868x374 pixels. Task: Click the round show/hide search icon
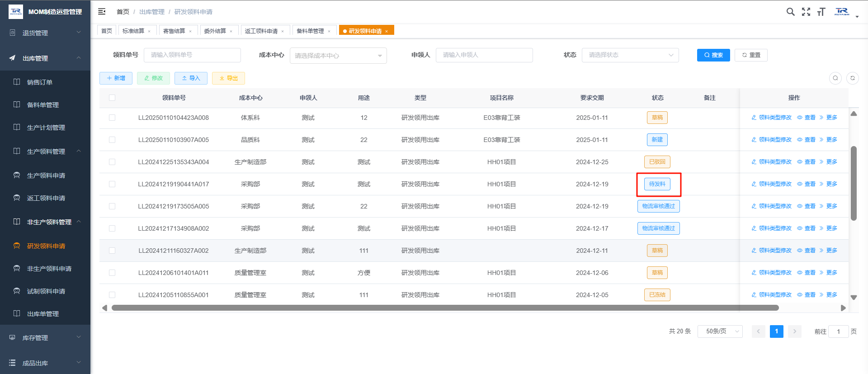pyautogui.click(x=835, y=78)
